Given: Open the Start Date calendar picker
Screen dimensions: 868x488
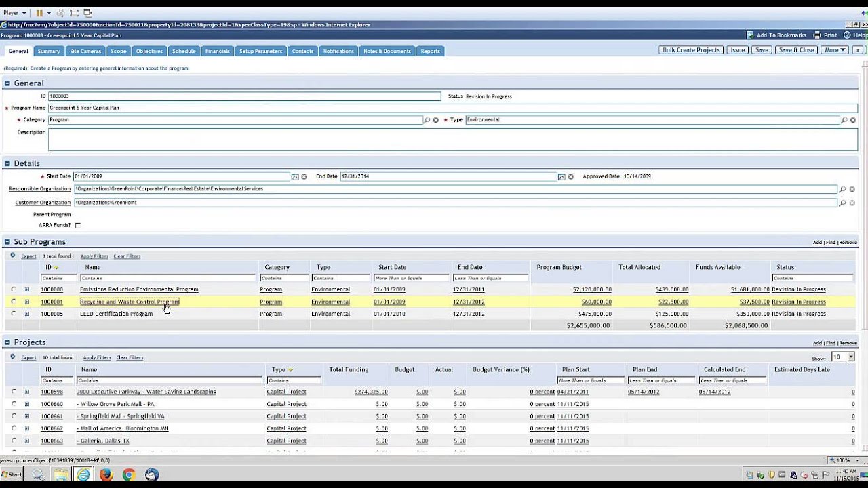Looking at the screenshot, I should click(x=295, y=176).
